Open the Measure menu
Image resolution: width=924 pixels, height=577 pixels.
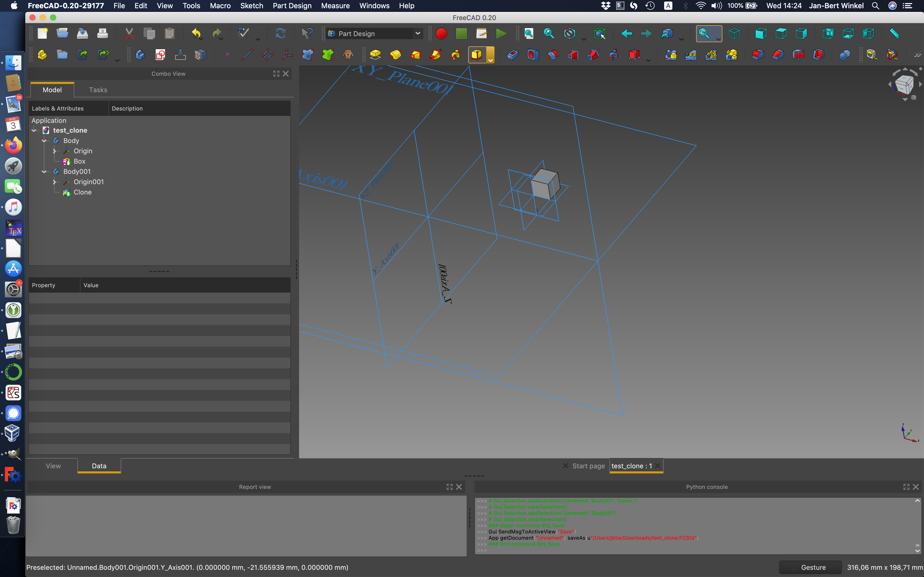(335, 6)
